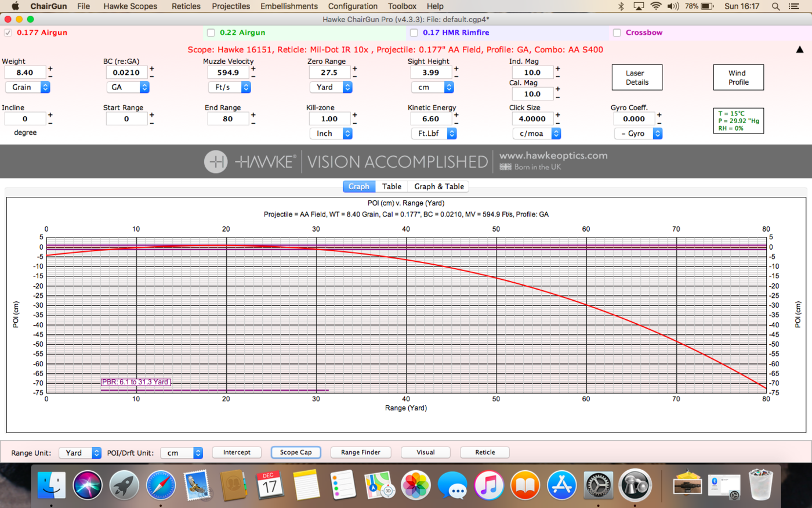Open Safari compass icon in dock
The height and width of the screenshot is (508, 812).
pos(161,485)
